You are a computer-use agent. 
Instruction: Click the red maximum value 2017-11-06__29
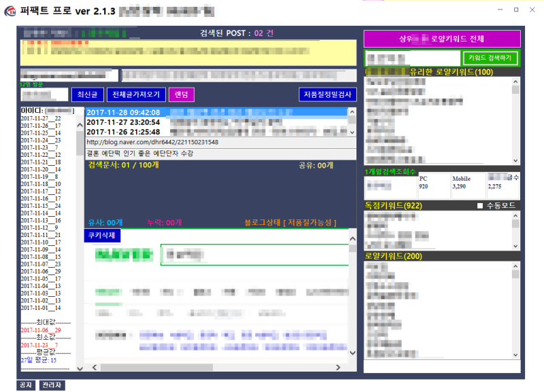pos(41,330)
